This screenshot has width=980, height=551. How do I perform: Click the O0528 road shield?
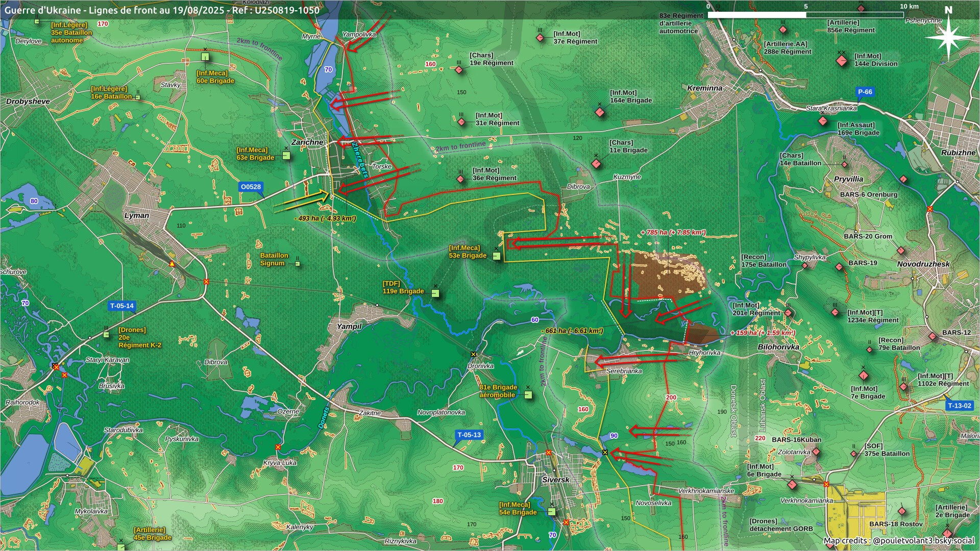(251, 187)
